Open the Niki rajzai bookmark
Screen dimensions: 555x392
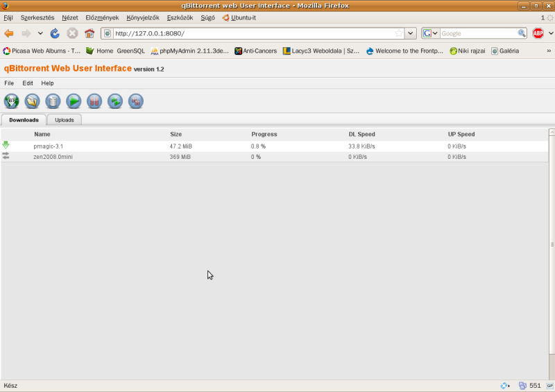(467, 51)
